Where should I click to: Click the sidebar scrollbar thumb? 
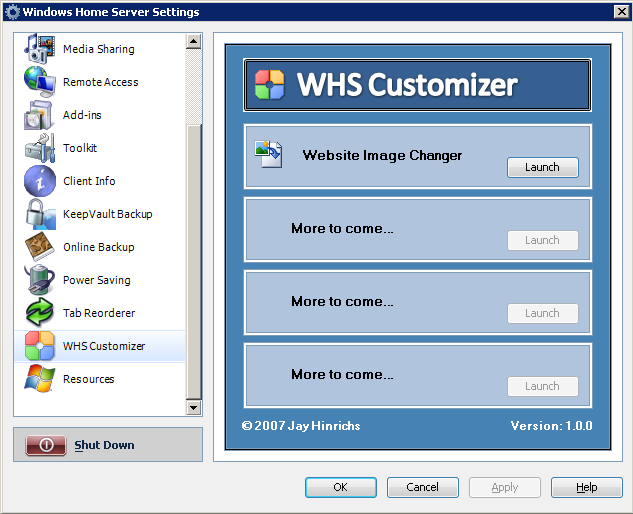tap(194, 262)
